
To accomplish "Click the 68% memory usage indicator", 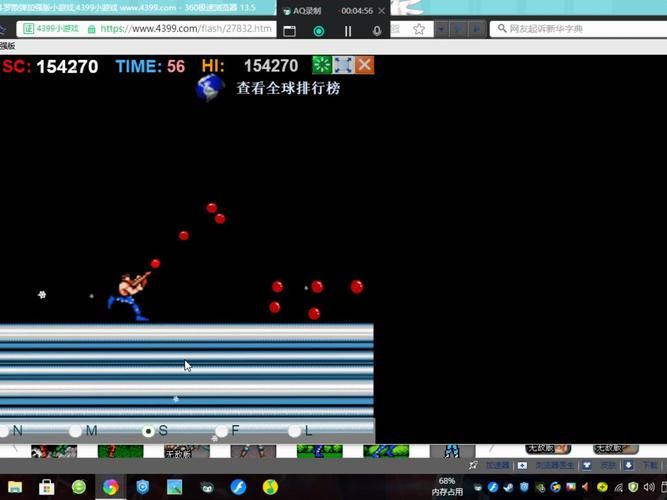I will pos(447,486).
